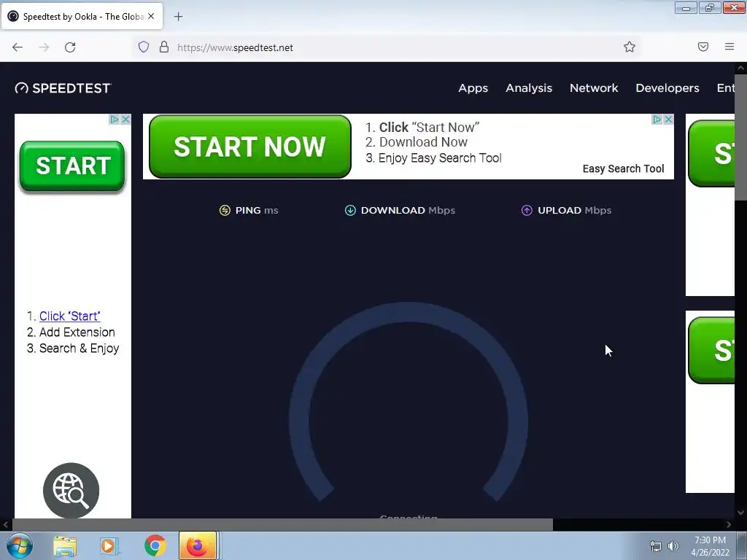This screenshot has width=747, height=560.
Task: Open the Windows Start menu
Action: (20, 545)
